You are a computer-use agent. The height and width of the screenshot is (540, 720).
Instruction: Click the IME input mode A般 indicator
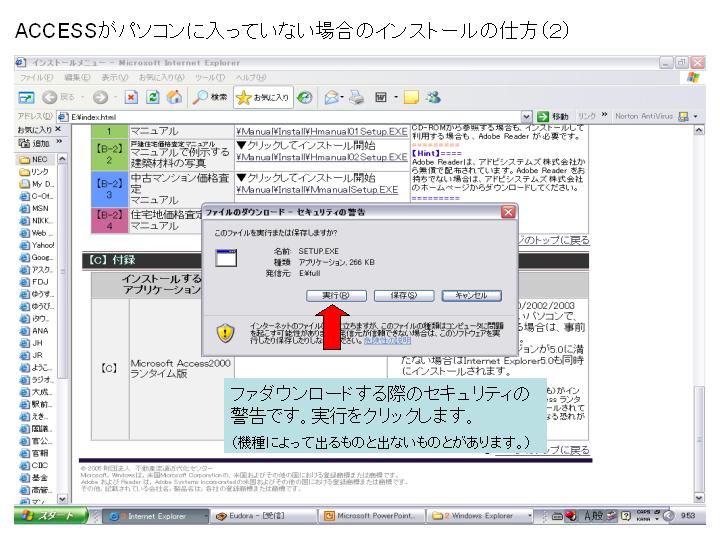tap(593, 516)
